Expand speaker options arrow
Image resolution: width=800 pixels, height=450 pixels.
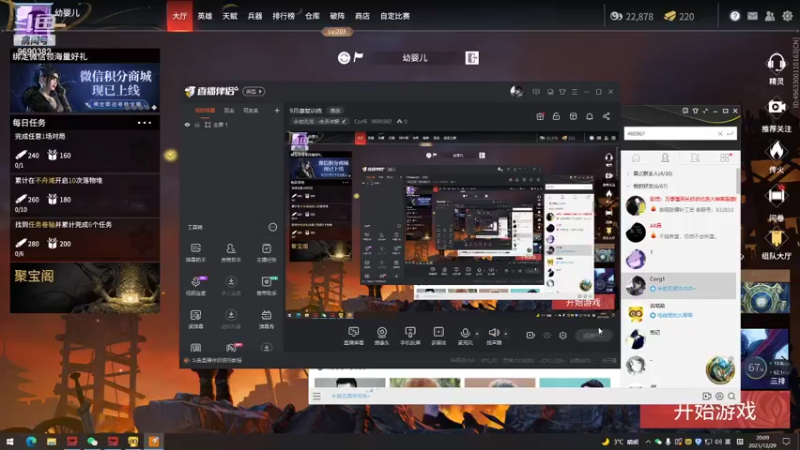506,334
